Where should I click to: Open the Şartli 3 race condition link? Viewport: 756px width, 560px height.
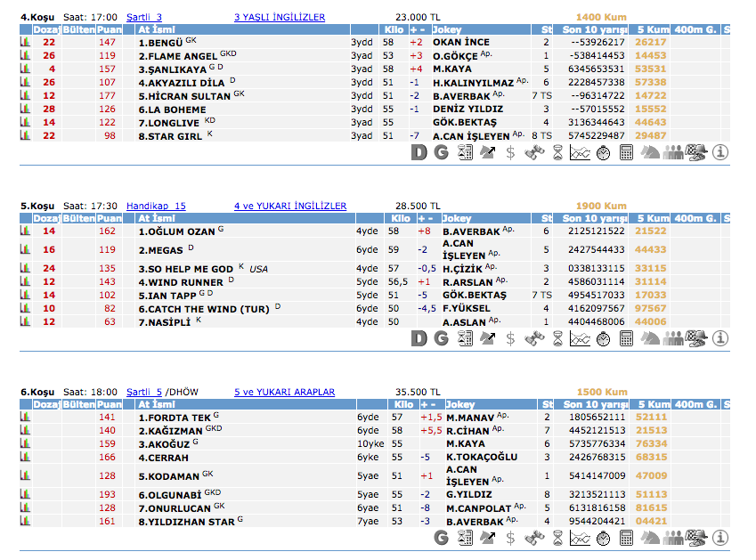click(x=144, y=17)
